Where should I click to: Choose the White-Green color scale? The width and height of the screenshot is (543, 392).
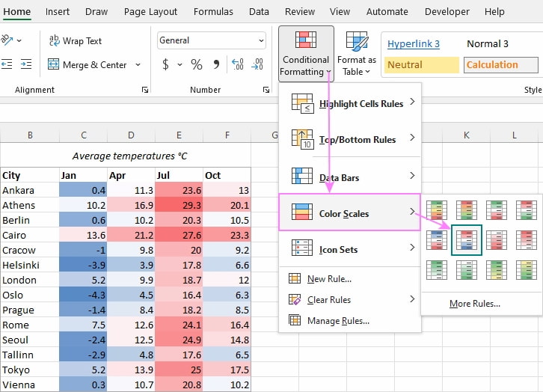pos(466,270)
